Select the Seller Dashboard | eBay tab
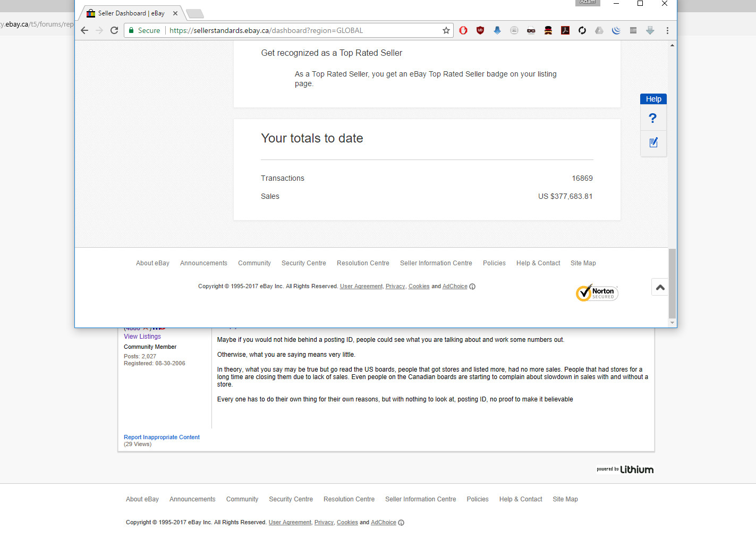This screenshot has height=537, width=756. click(x=131, y=13)
